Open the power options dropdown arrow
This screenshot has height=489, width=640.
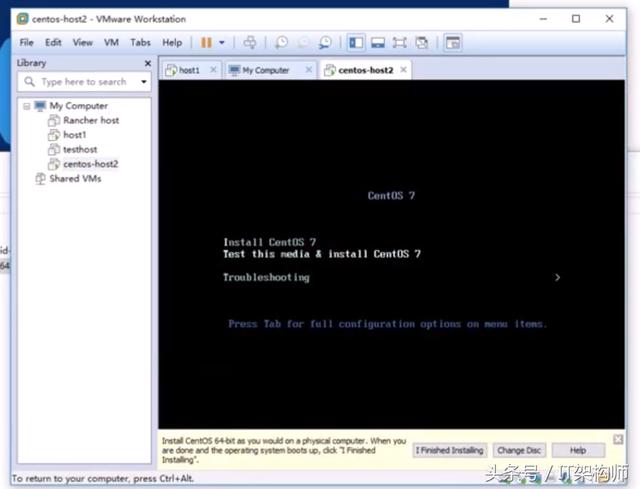pos(222,42)
